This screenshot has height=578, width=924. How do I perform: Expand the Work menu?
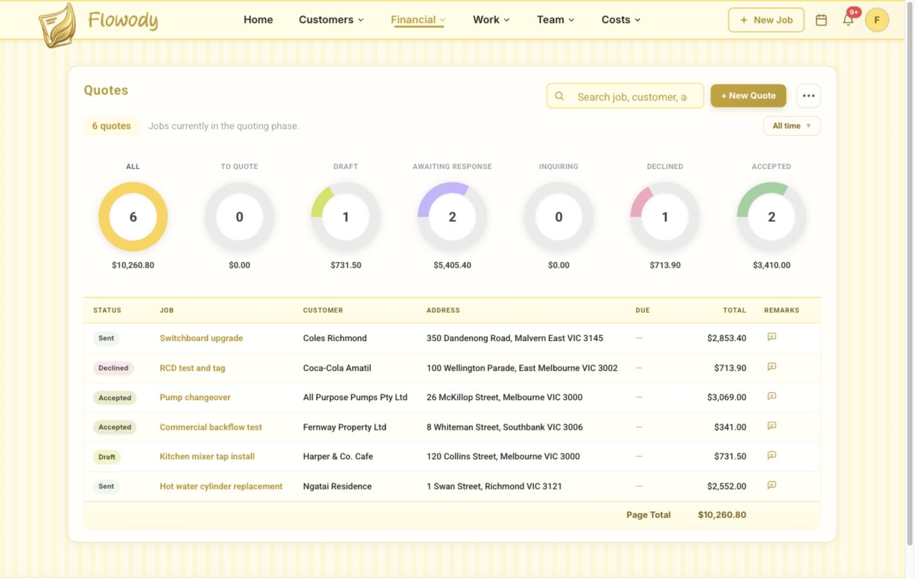[x=491, y=20]
